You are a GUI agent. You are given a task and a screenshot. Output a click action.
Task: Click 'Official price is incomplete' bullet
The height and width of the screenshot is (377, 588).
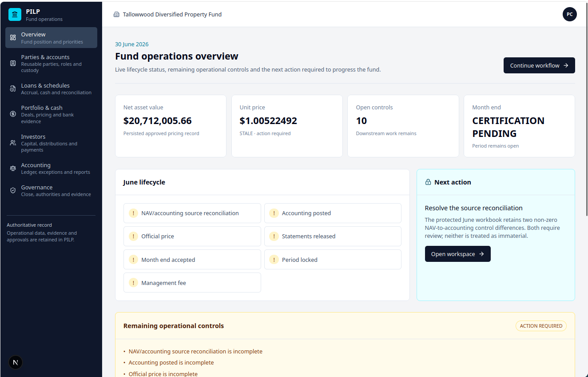163,374
